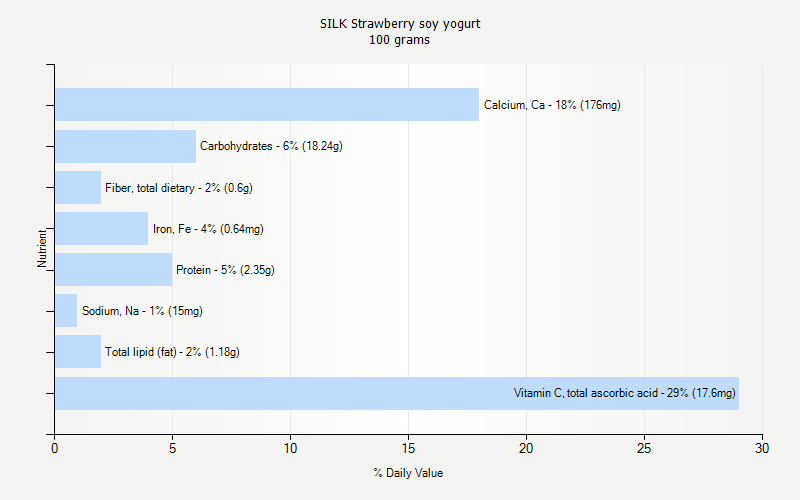Click the 'Fiber, total dietary - 2% (0.6g)' label

pyautogui.click(x=179, y=188)
